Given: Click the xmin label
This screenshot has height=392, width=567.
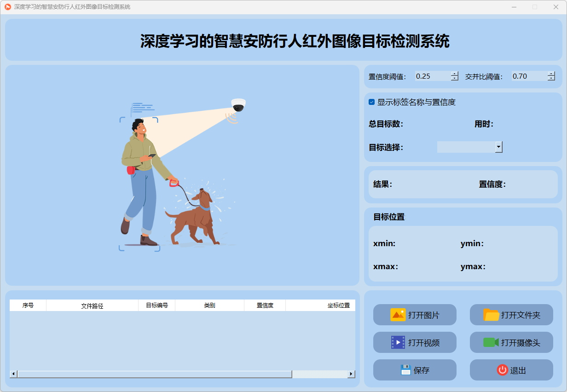Looking at the screenshot, I should (x=384, y=243).
